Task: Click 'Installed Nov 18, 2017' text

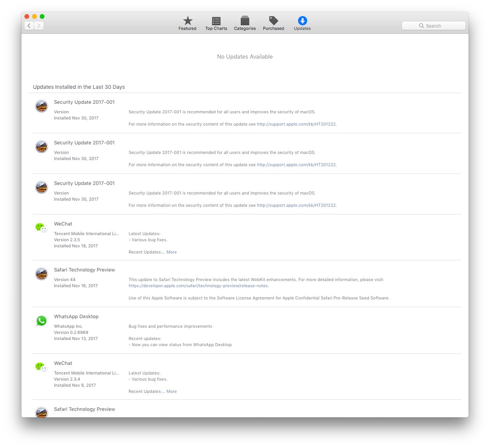Action: pyautogui.click(x=76, y=246)
